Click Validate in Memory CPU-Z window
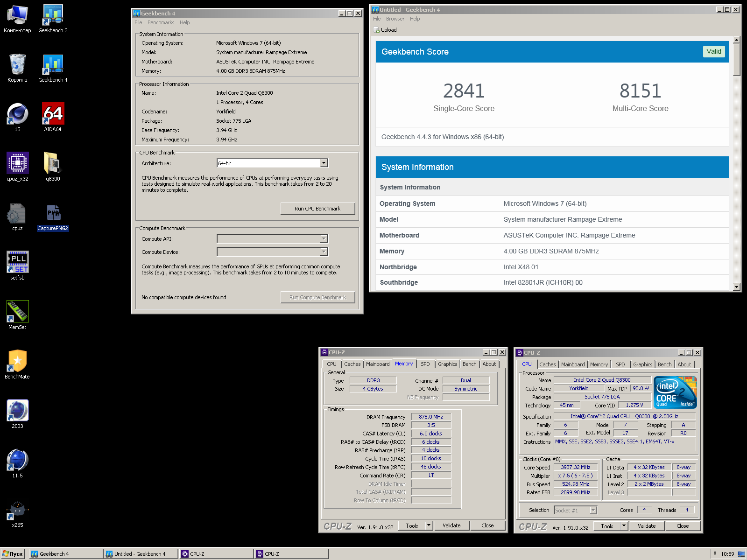The image size is (747, 560). click(x=451, y=525)
